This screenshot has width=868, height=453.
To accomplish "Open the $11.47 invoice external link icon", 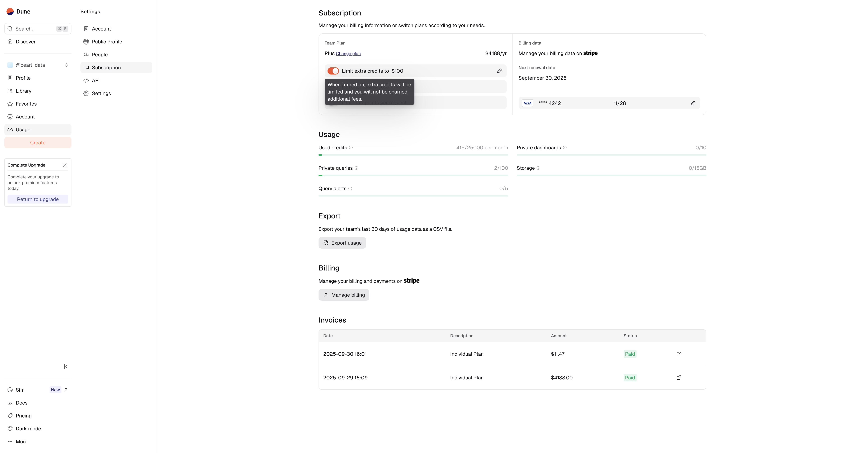I will click(679, 354).
